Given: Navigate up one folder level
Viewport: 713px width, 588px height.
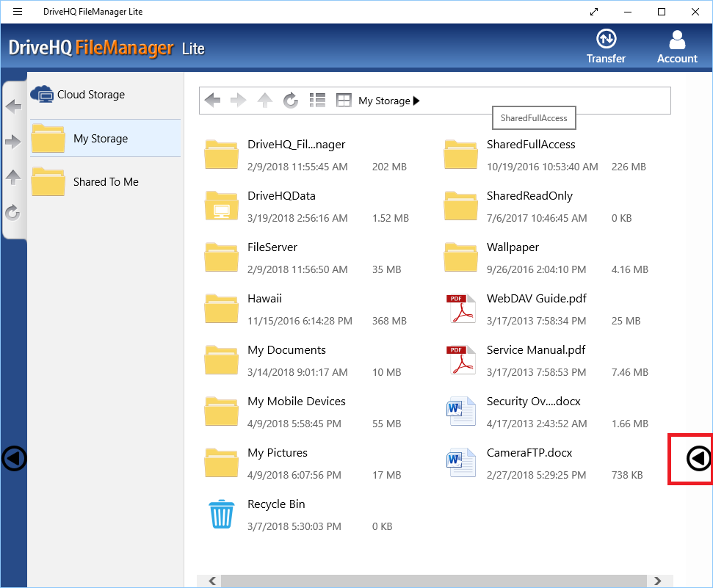Looking at the screenshot, I should tap(264, 100).
